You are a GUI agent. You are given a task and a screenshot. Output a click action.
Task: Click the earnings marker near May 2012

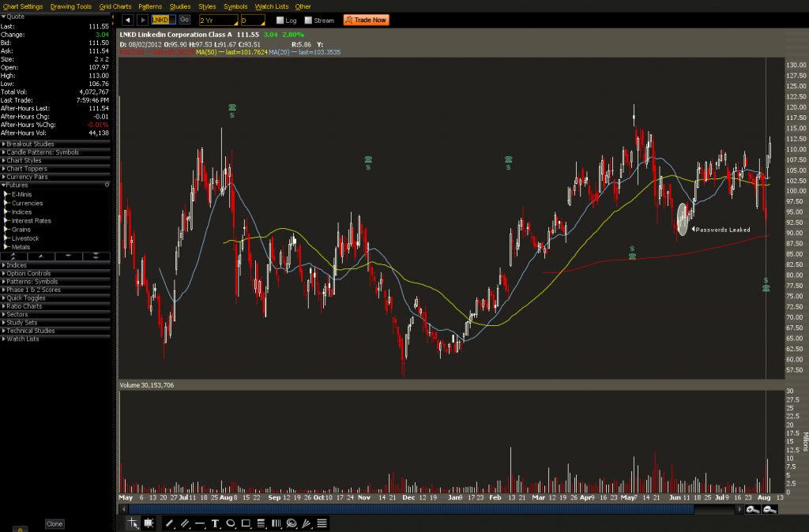pos(632,253)
